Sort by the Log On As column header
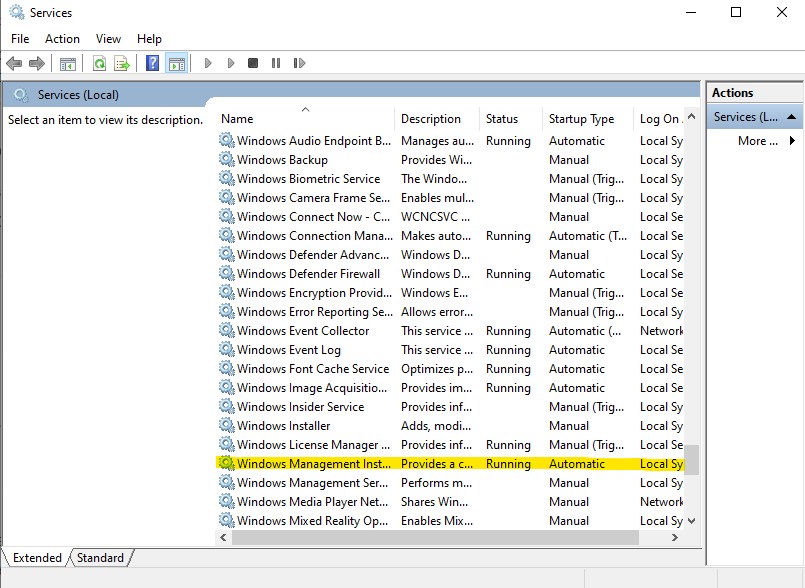 (659, 119)
